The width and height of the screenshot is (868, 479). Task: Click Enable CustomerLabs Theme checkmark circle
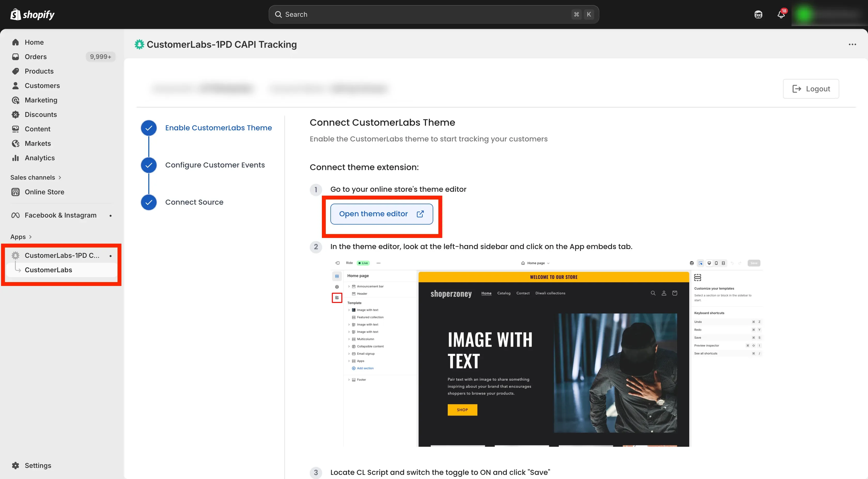tap(149, 128)
